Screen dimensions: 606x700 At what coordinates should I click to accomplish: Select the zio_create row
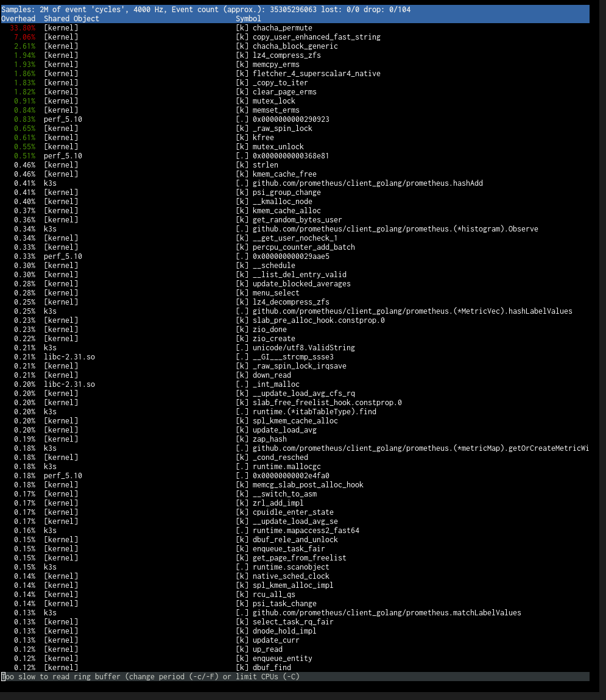pos(295,339)
